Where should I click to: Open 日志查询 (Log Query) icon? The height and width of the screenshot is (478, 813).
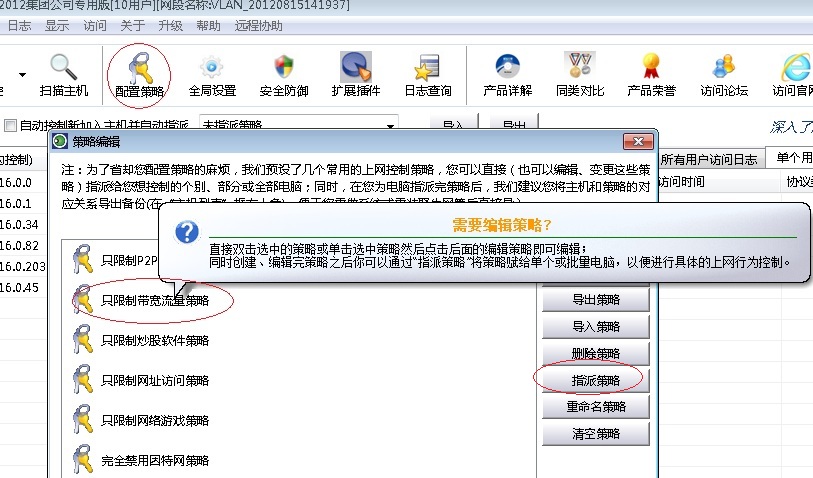pos(427,68)
